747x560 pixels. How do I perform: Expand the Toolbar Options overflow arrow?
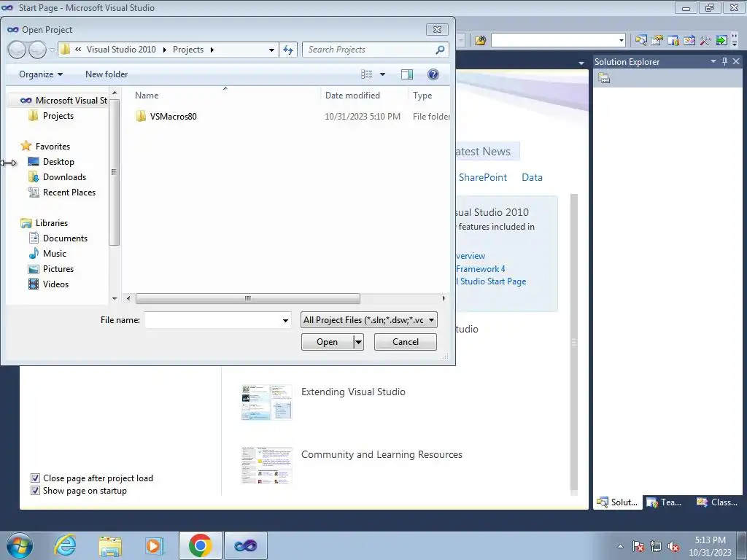(735, 42)
